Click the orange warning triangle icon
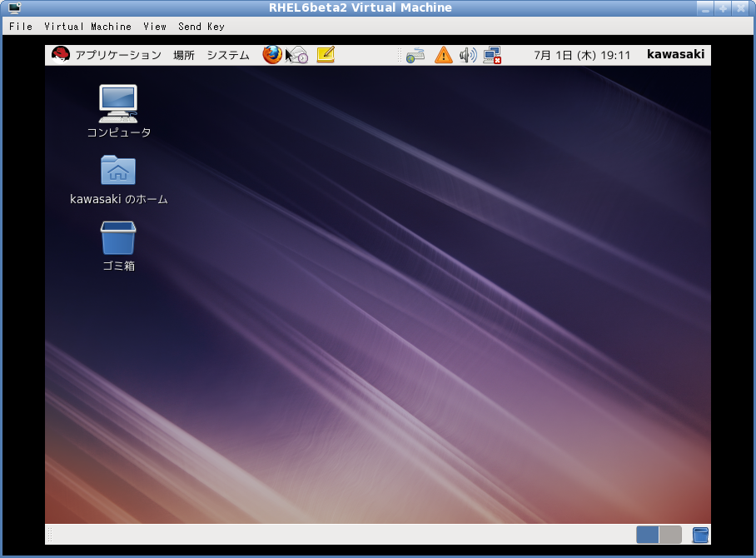Screen dimensions: 756x558 [x=444, y=55]
